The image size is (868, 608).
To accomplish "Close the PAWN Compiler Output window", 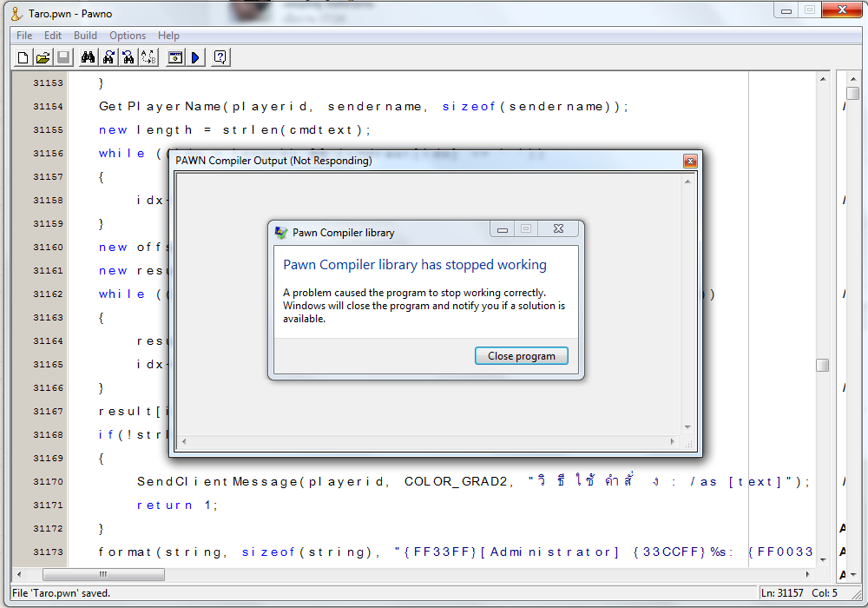I will 690,161.
